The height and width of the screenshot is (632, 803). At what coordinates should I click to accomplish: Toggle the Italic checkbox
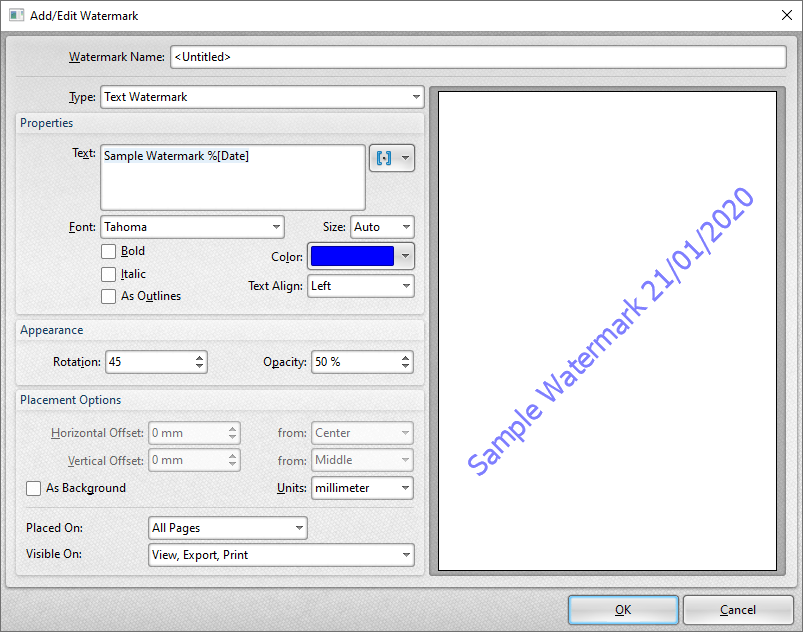pos(109,274)
